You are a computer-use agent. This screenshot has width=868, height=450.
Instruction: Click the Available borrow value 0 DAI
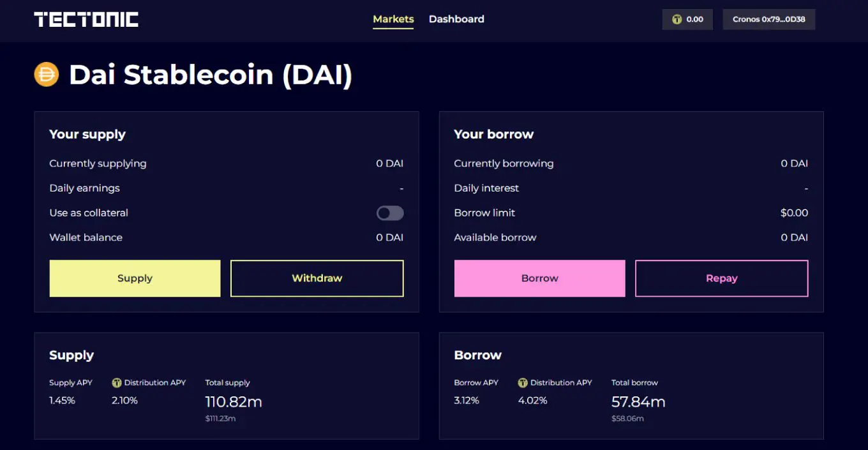[x=795, y=237]
